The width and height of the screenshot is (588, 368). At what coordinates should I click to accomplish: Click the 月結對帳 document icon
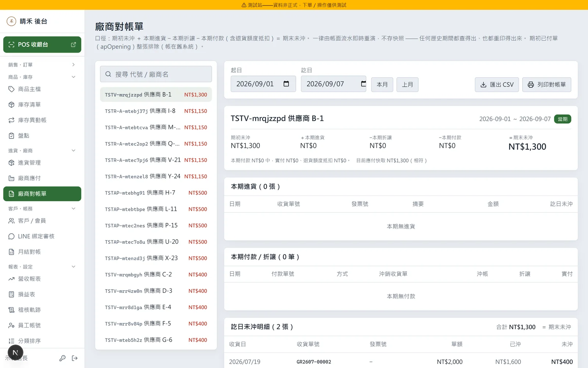pyautogui.click(x=11, y=252)
